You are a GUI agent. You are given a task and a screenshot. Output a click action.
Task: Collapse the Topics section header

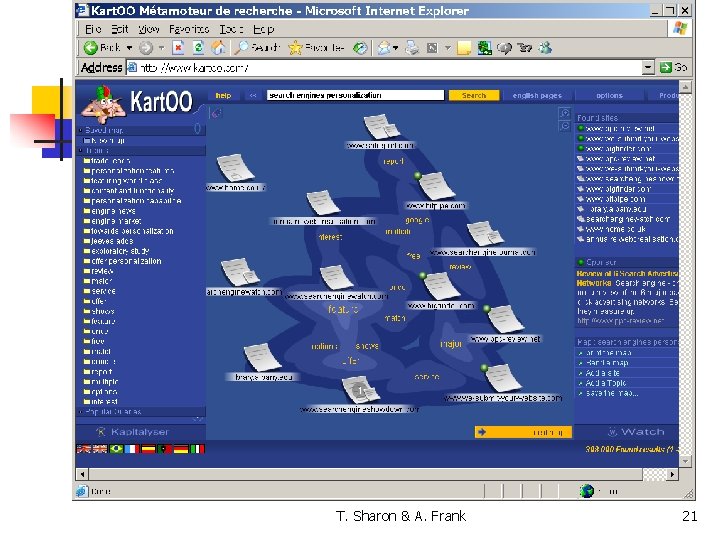(x=141, y=151)
